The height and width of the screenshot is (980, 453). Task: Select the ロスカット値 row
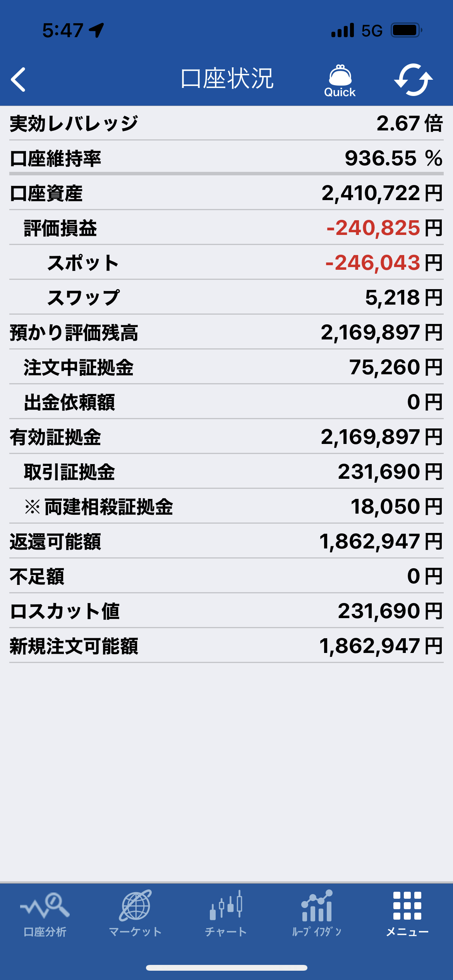226,611
